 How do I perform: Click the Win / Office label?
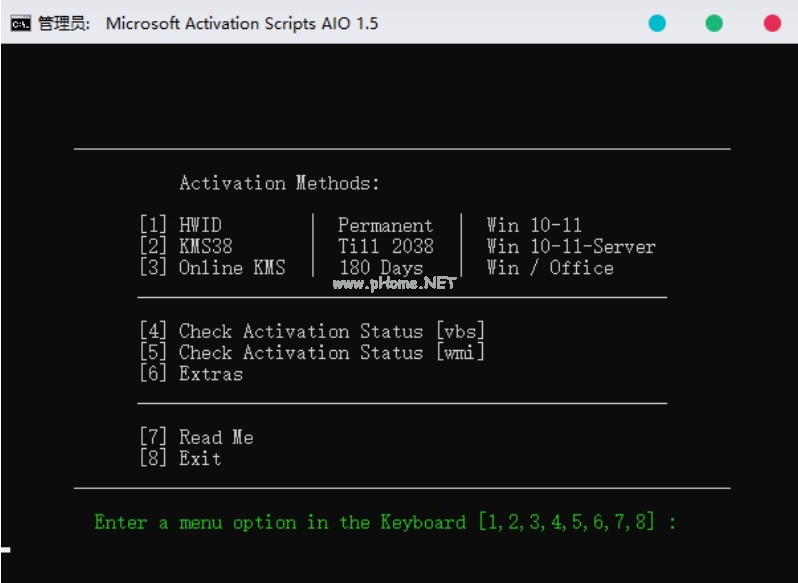(x=550, y=267)
